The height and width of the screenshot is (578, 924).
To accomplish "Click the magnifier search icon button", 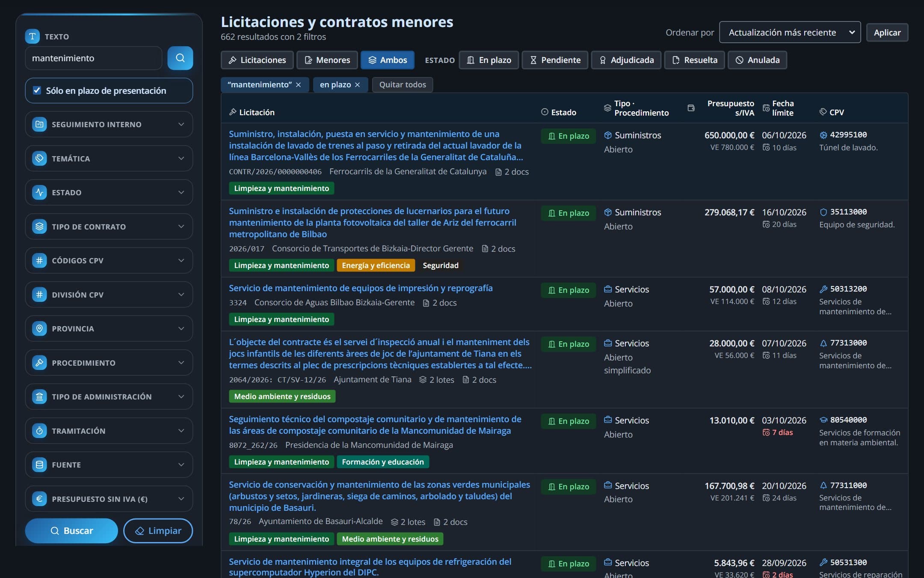I will click(x=180, y=58).
